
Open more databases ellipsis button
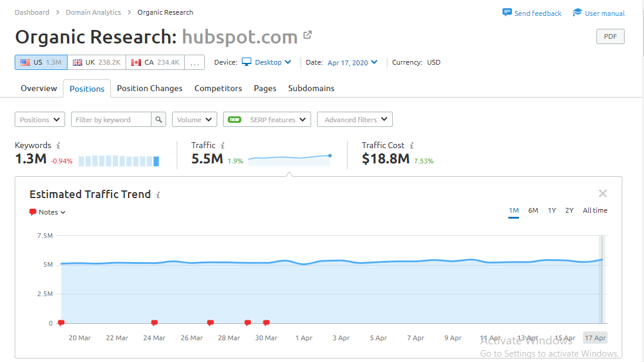[x=195, y=62]
